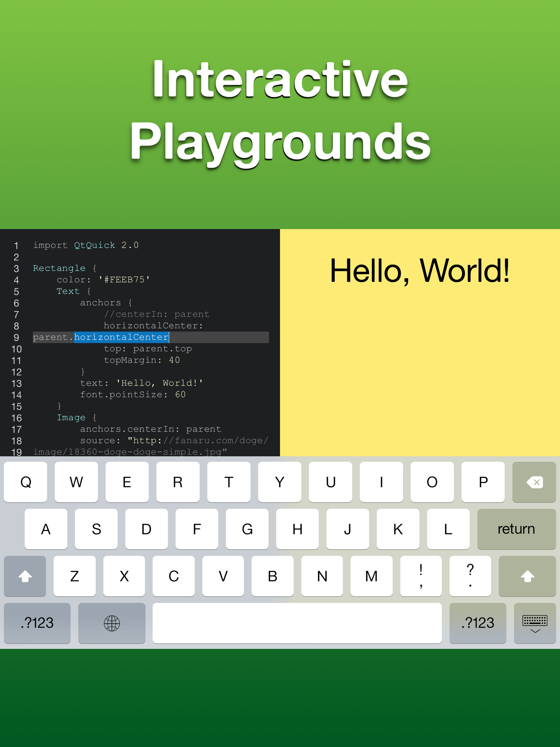Tap the H key
The width and height of the screenshot is (560, 747).
pos(297,529)
